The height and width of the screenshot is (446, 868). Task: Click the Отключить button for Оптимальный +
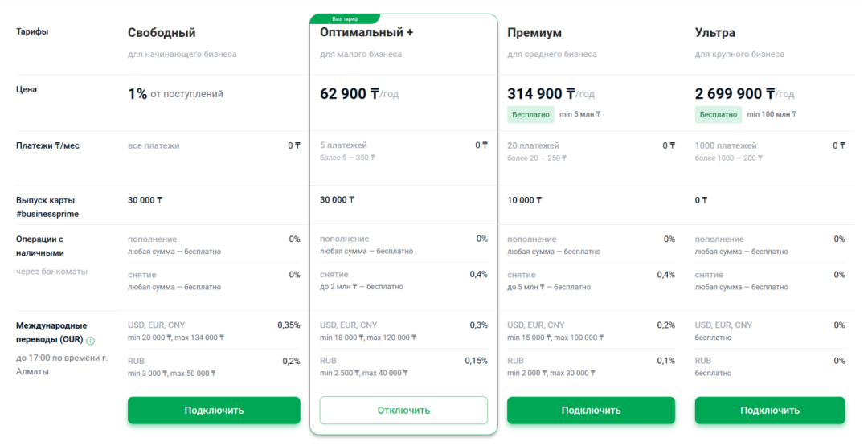click(x=403, y=410)
